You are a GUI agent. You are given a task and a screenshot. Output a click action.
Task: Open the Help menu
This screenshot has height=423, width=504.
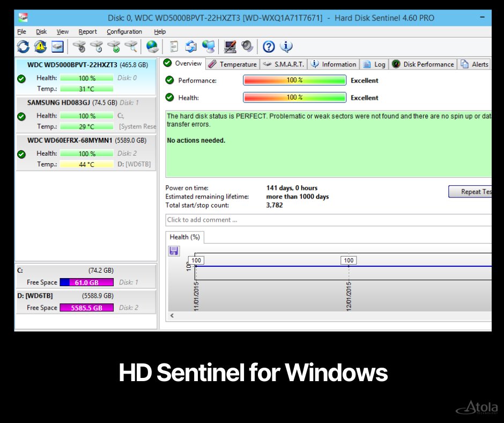160,32
